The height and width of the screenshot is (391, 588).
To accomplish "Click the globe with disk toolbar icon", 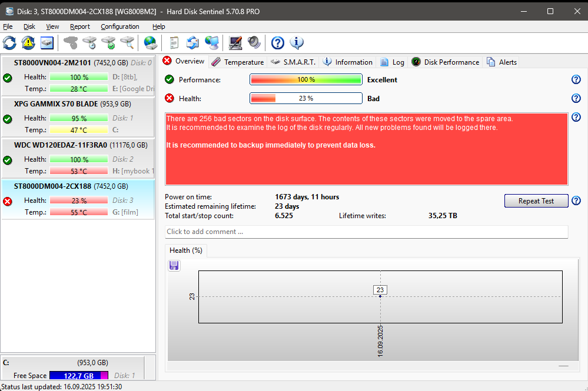I will click(151, 43).
